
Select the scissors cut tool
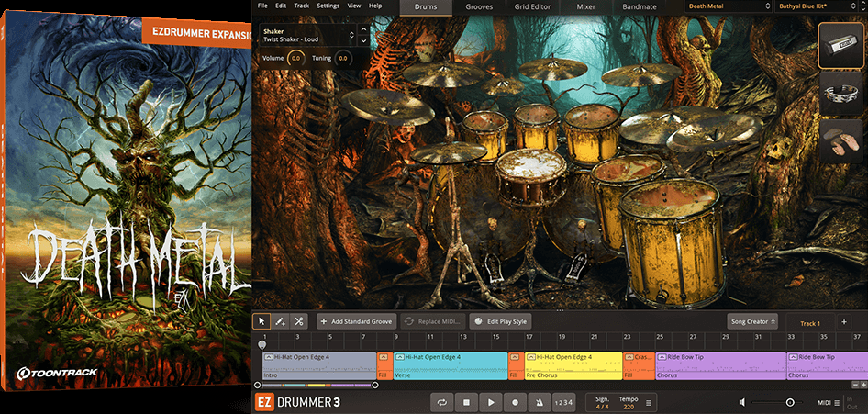click(298, 321)
